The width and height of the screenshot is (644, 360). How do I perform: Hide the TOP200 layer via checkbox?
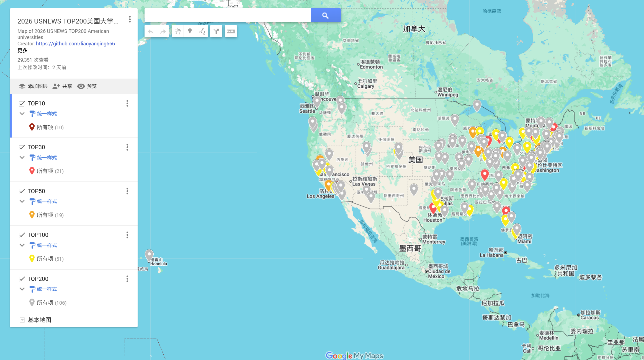(22, 279)
